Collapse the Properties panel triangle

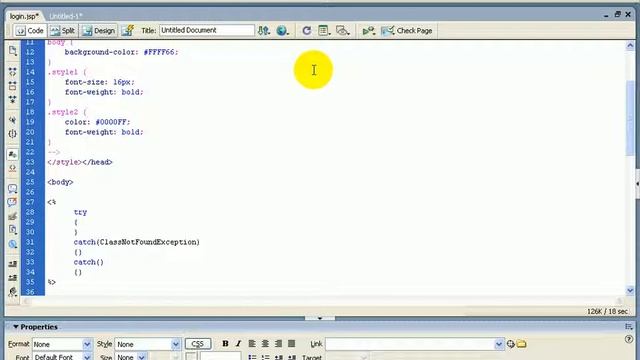click(x=16, y=327)
